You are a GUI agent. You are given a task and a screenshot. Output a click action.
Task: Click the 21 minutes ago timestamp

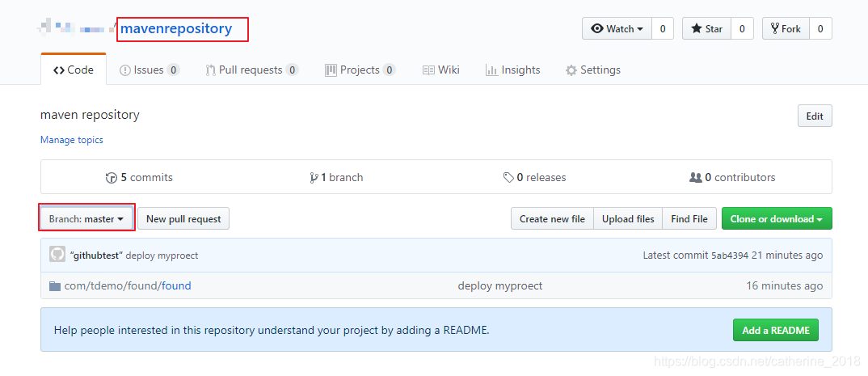[x=787, y=256]
